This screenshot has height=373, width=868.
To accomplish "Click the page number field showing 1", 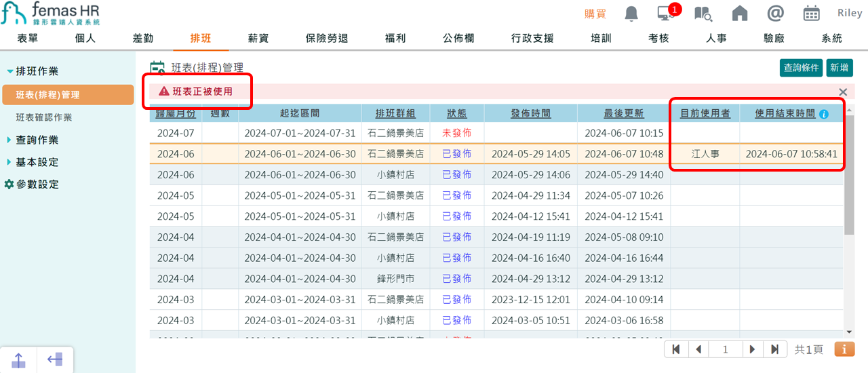I will coord(725,349).
